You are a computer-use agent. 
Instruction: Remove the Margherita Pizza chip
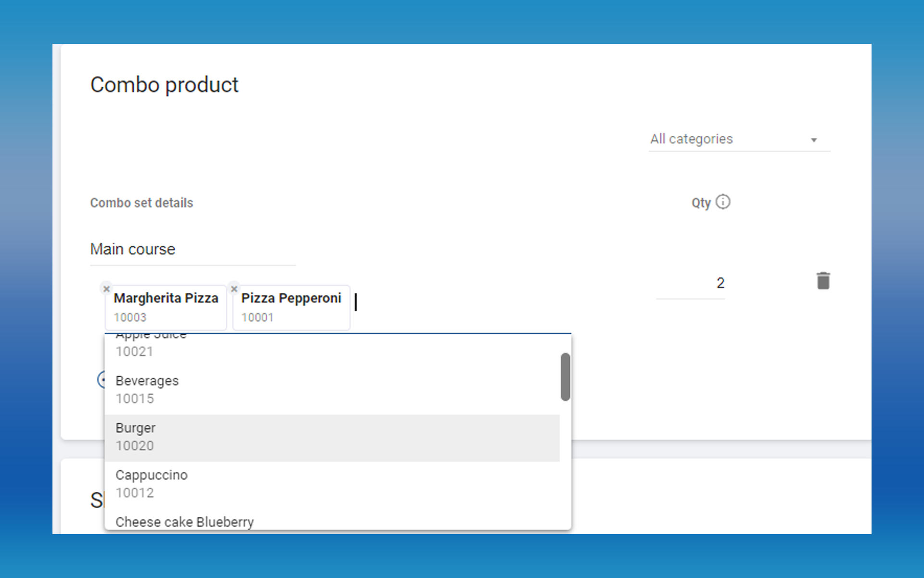pos(106,289)
